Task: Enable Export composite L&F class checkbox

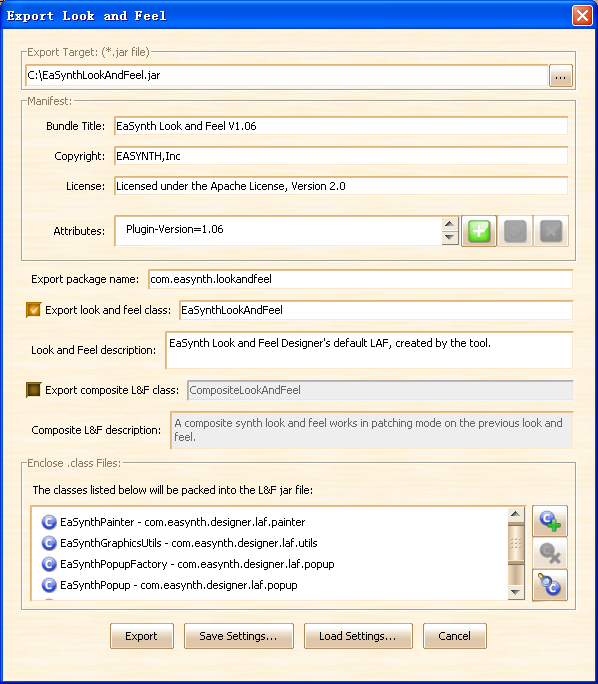Action: pyautogui.click(x=34, y=390)
